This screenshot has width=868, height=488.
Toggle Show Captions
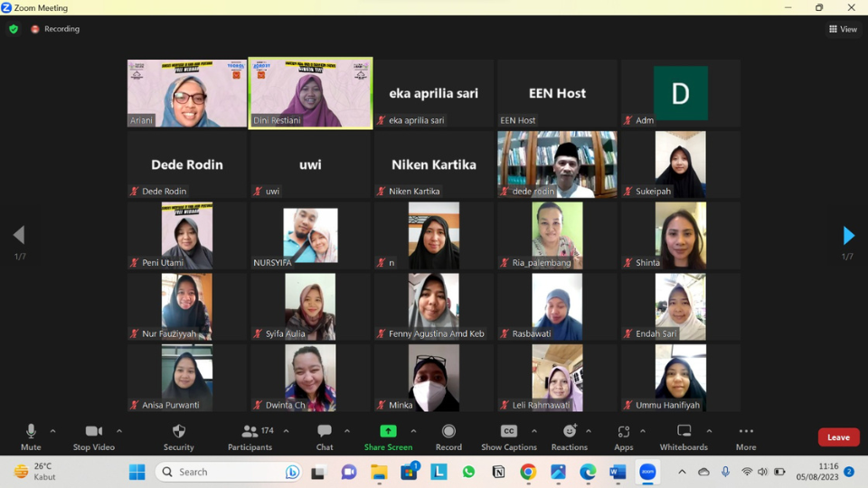pos(509,437)
